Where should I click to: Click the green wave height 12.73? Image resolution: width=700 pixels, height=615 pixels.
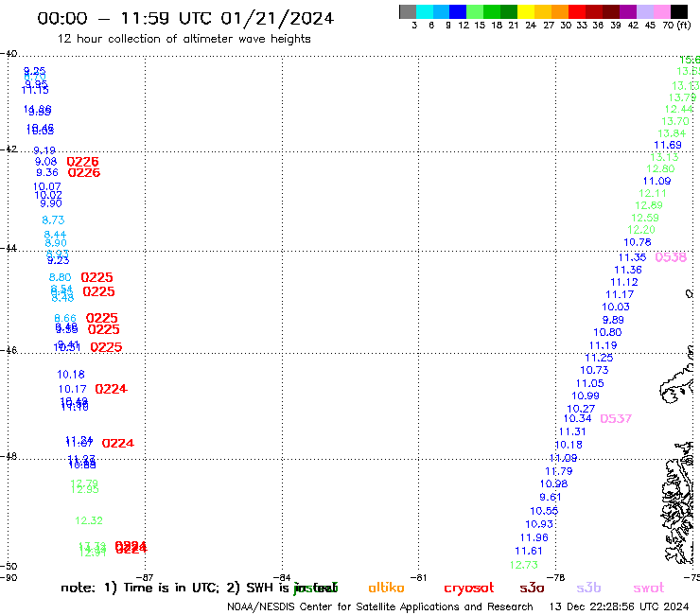coord(524,565)
